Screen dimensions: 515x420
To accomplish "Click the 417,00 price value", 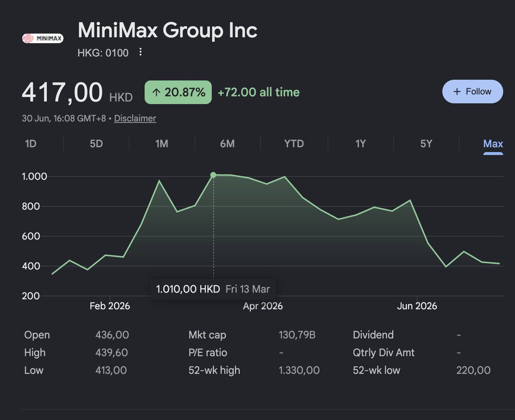I will click(x=62, y=92).
